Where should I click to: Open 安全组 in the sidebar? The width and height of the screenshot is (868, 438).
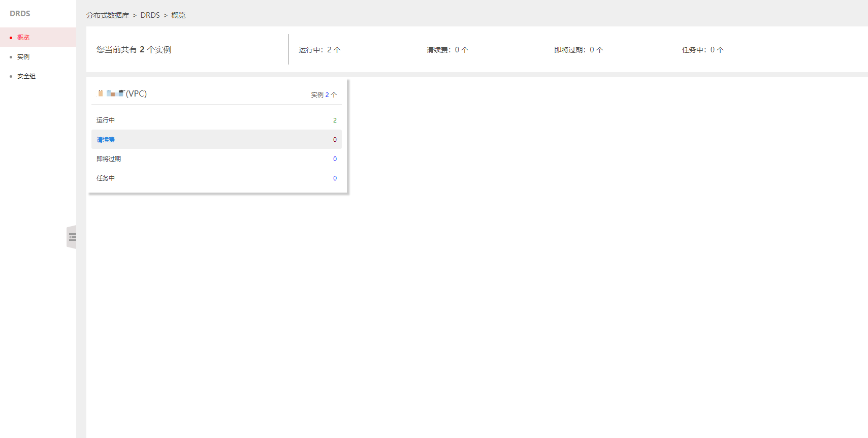(38, 76)
